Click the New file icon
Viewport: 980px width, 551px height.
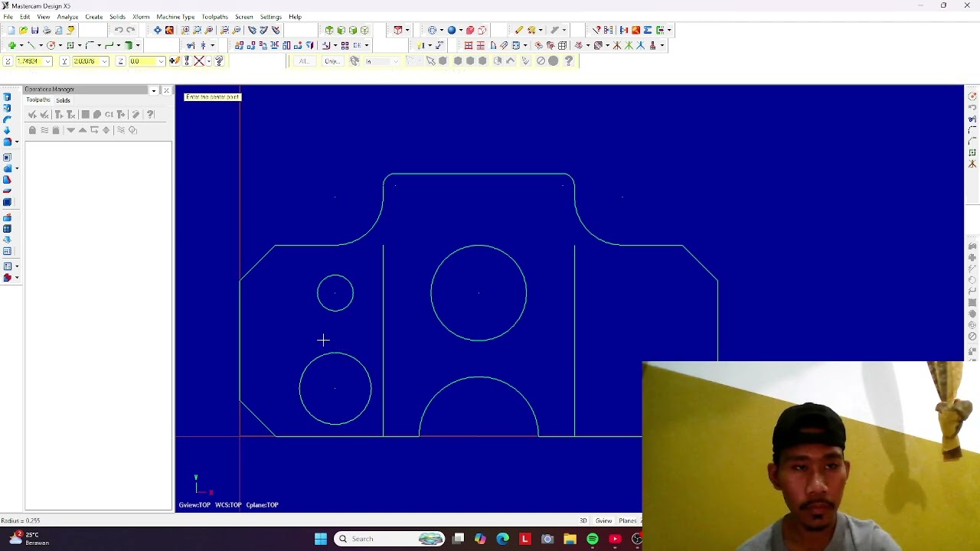point(11,30)
